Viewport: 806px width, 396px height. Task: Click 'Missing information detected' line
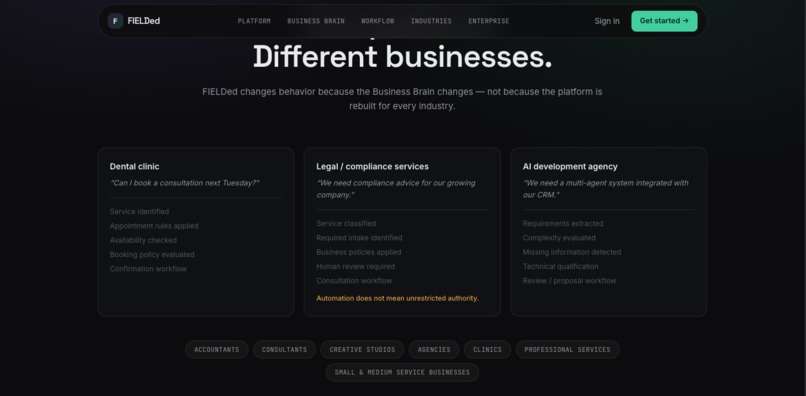pyautogui.click(x=572, y=253)
